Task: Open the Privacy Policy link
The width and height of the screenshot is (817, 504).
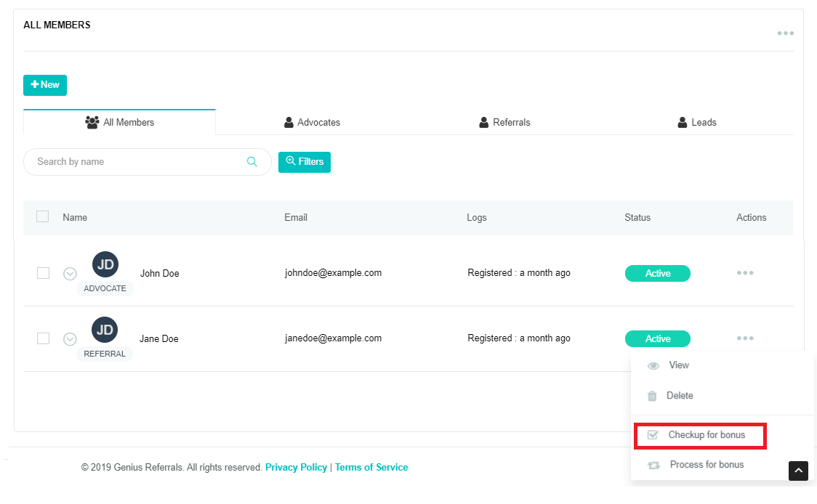Action: coord(296,467)
